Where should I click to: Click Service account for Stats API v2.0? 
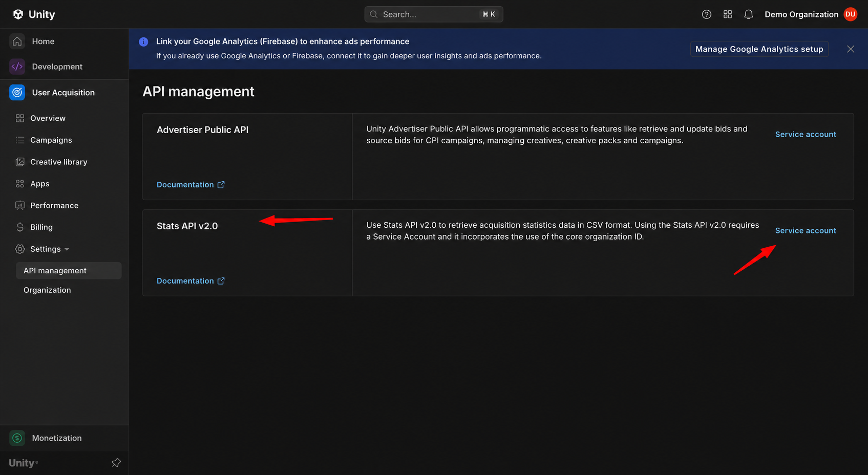pos(806,230)
